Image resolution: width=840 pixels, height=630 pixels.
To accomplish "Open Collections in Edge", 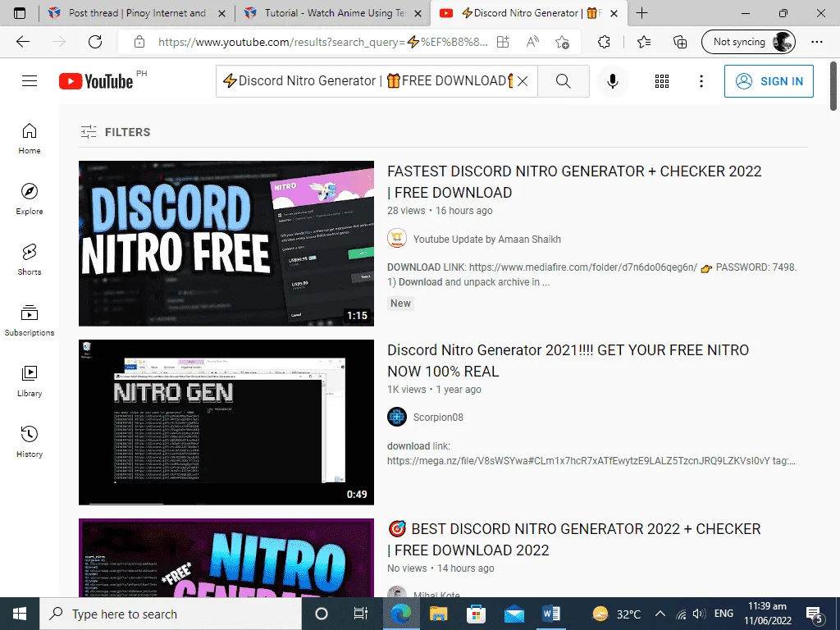I will pos(680,42).
